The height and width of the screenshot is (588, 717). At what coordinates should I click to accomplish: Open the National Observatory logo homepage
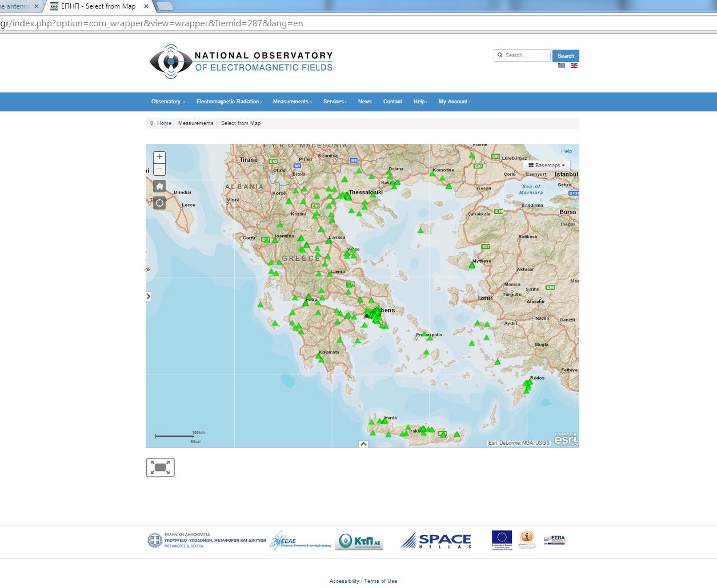click(x=241, y=61)
